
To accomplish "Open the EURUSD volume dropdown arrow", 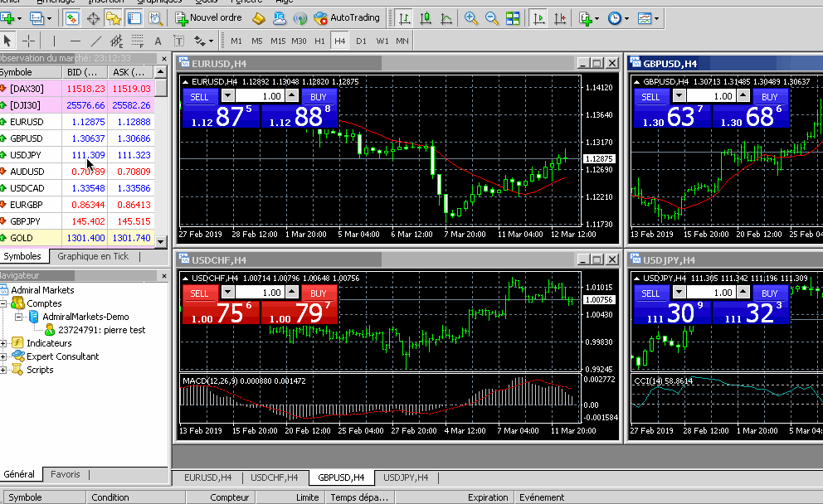I will [x=227, y=96].
